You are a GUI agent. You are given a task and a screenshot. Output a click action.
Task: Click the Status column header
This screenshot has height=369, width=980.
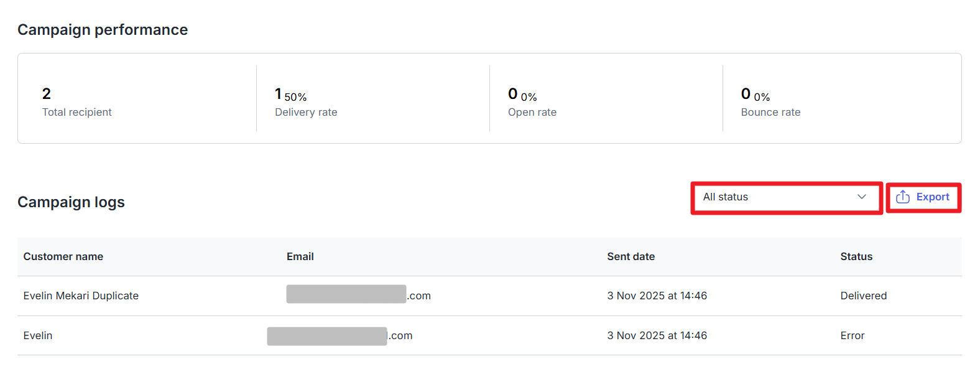pyautogui.click(x=856, y=256)
